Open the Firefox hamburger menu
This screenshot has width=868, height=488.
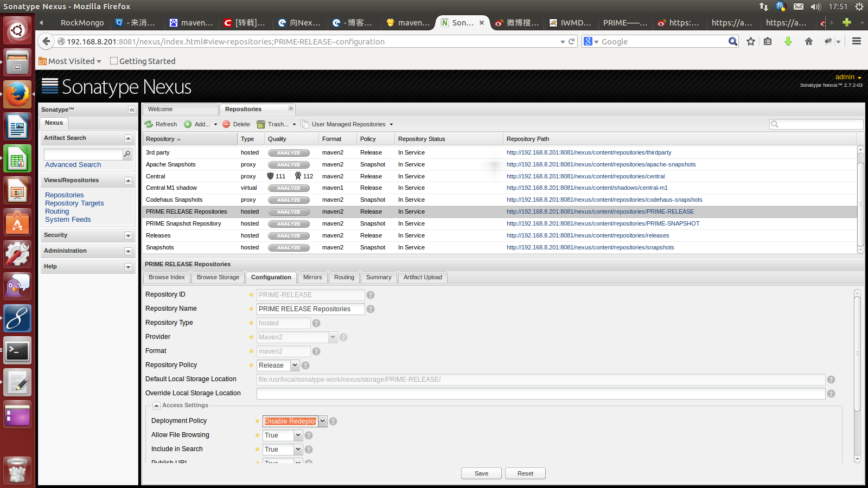tap(857, 41)
